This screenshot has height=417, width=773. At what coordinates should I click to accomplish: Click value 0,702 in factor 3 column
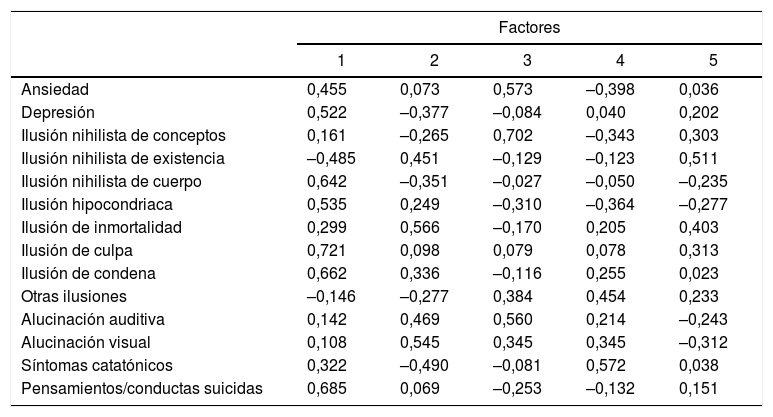[514, 135]
